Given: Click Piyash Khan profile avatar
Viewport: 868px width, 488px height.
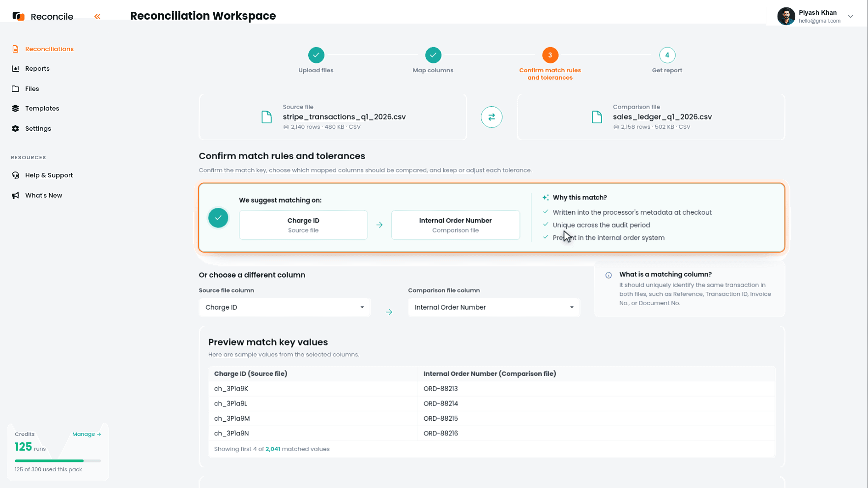Looking at the screenshot, I should tap(786, 16).
